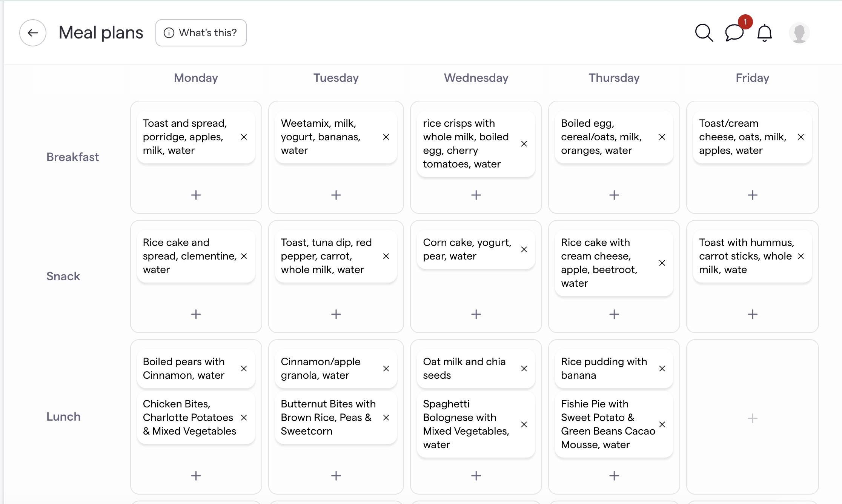
Task: Select the Friday column header
Action: coord(753,78)
